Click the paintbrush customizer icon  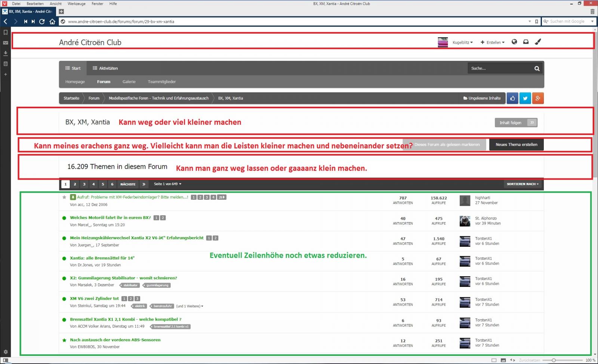coord(538,42)
